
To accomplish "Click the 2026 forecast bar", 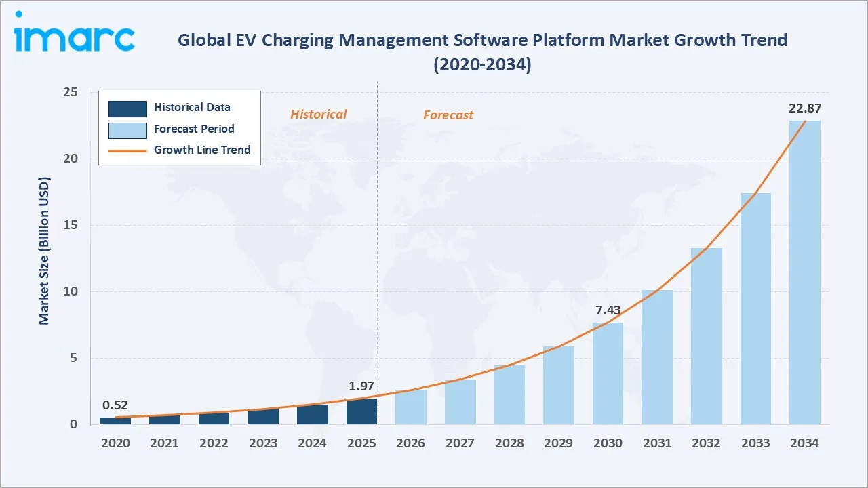I will (411, 407).
